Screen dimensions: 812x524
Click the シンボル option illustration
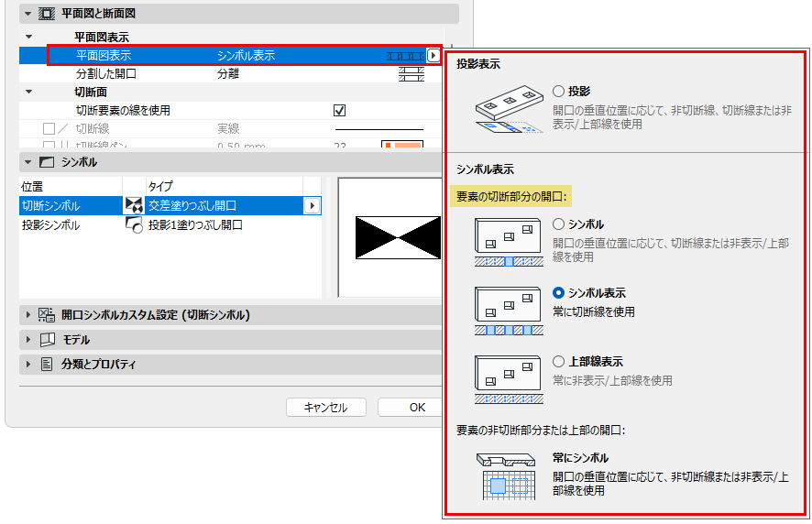(509, 242)
